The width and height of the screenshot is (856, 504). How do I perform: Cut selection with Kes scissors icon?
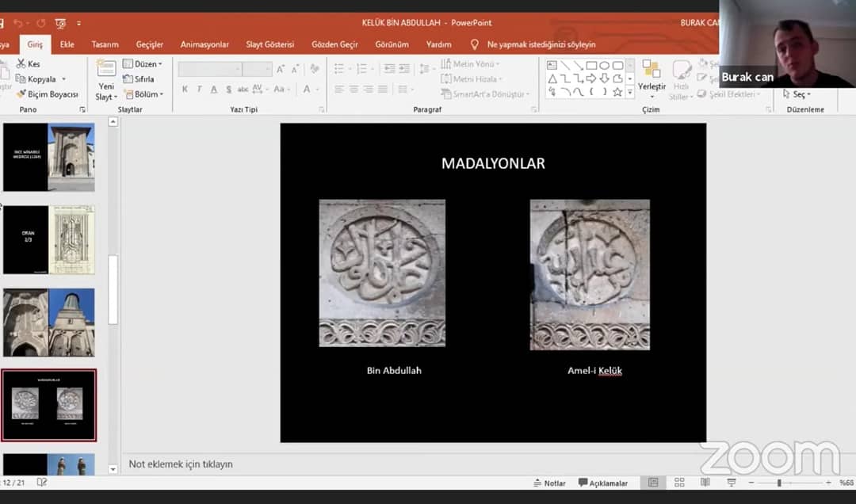coord(21,64)
